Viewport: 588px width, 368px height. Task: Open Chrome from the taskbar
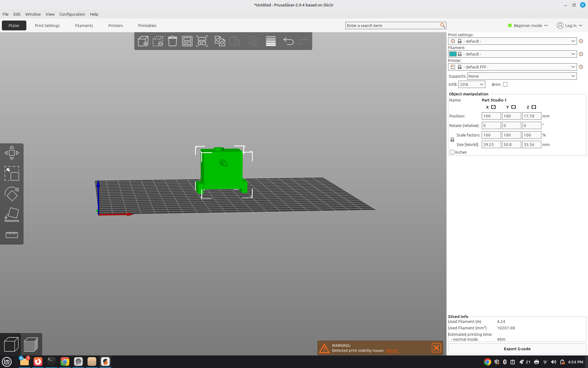65,362
